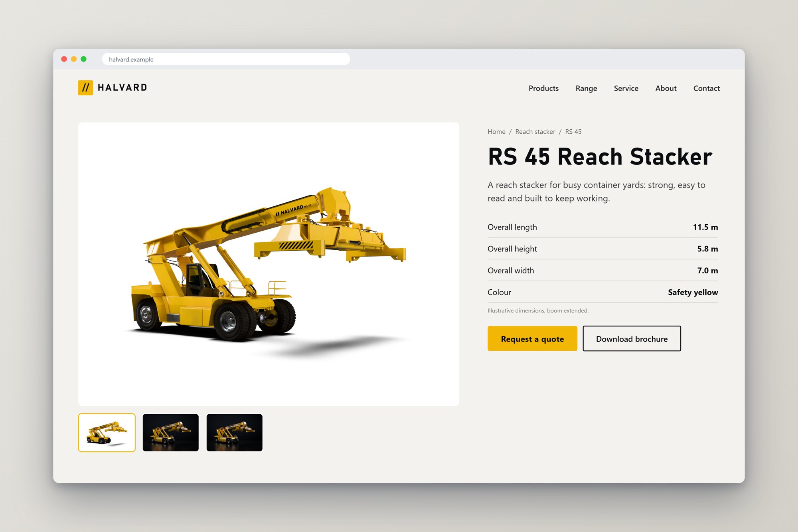
Task: Click the product description paragraph
Action: click(597, 192)
